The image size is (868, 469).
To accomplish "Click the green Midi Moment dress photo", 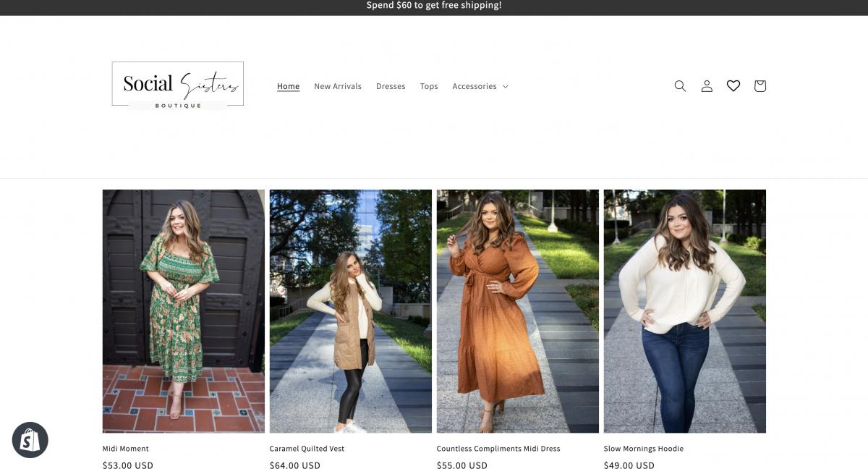I will (184, 311).
